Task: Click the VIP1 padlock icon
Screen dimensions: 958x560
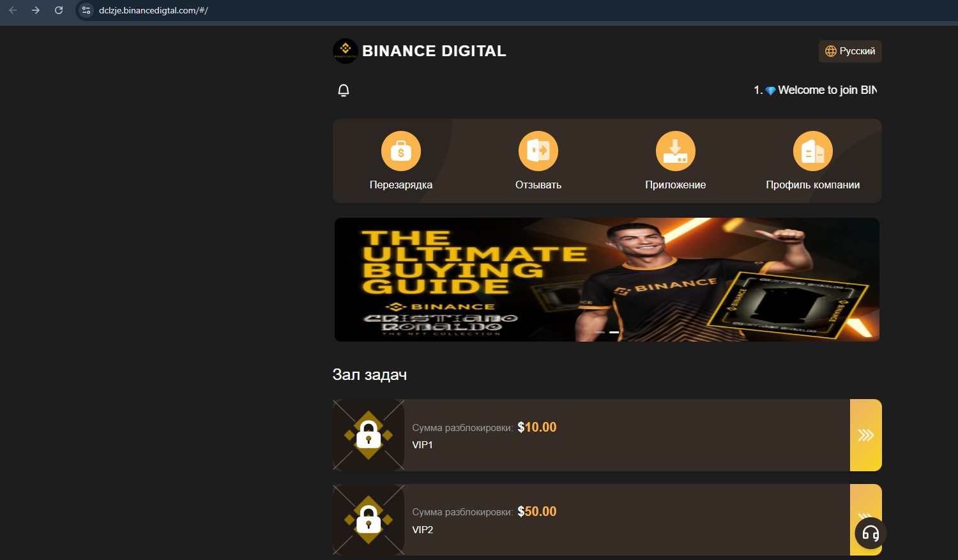Action: [369, 435]
